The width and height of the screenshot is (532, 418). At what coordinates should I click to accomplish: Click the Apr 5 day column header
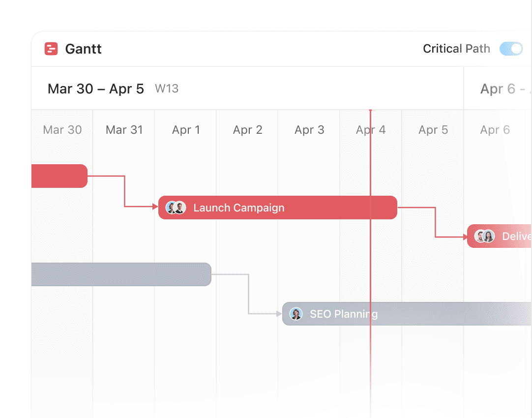[x=433, y=130]
